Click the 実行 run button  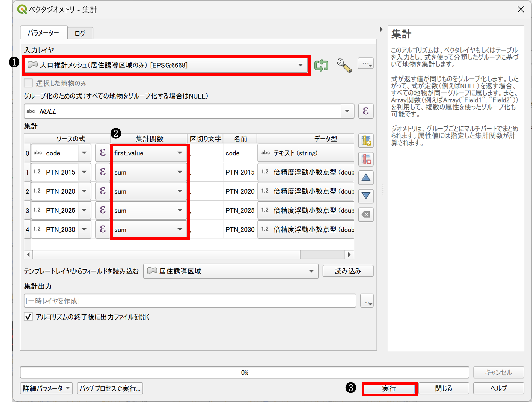click(389, 388)
